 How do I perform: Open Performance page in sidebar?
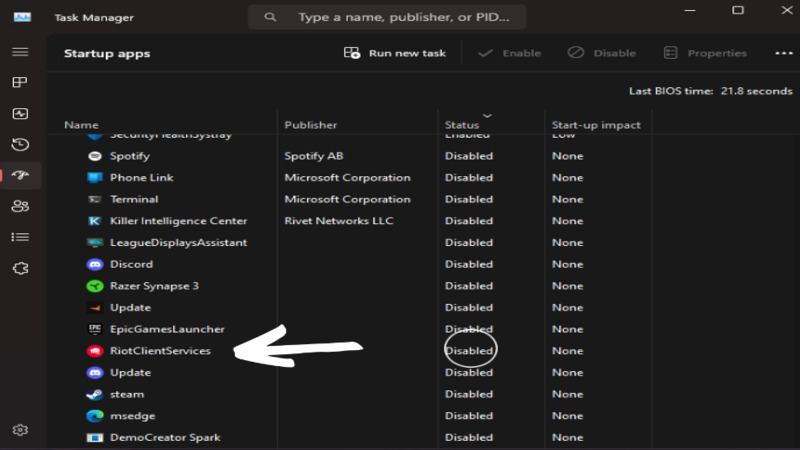(20, 113)
